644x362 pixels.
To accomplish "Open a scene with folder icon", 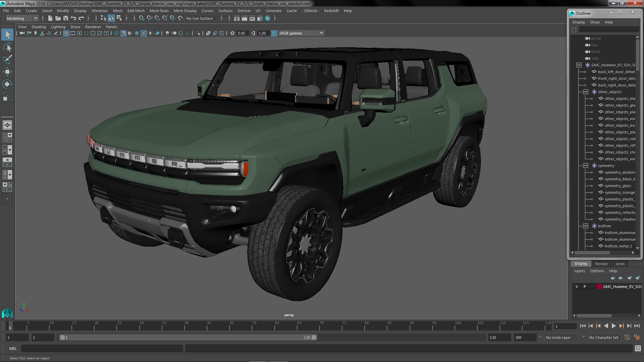I will [58, 18].
